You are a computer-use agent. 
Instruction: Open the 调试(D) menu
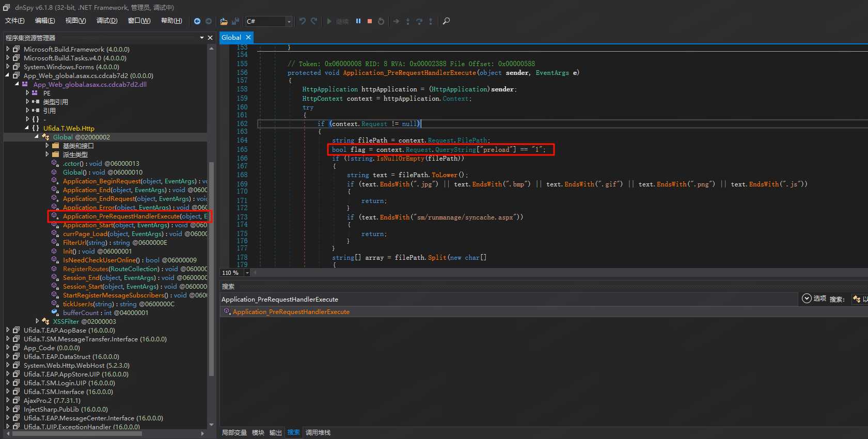tap(107, 21)
